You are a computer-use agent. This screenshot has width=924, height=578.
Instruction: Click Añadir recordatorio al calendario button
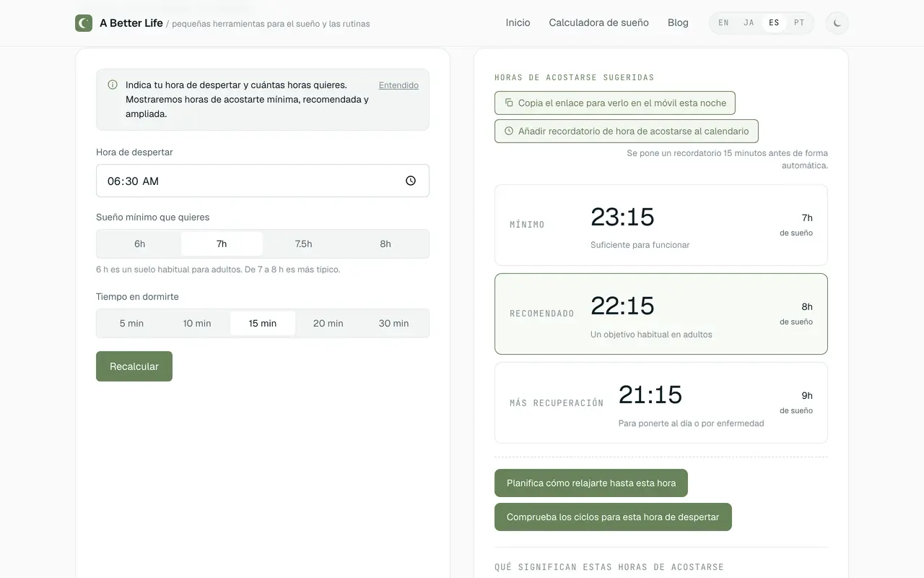[627, 131]
